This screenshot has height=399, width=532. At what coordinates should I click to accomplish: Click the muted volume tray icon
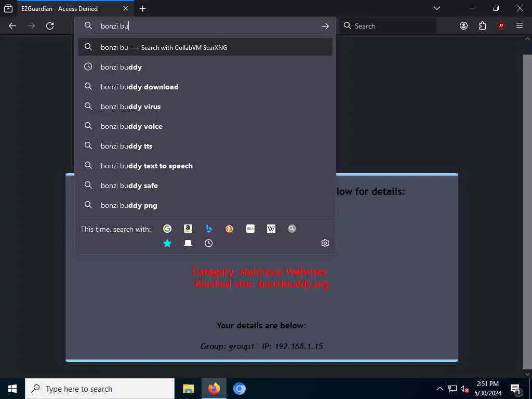pos(465,389)
